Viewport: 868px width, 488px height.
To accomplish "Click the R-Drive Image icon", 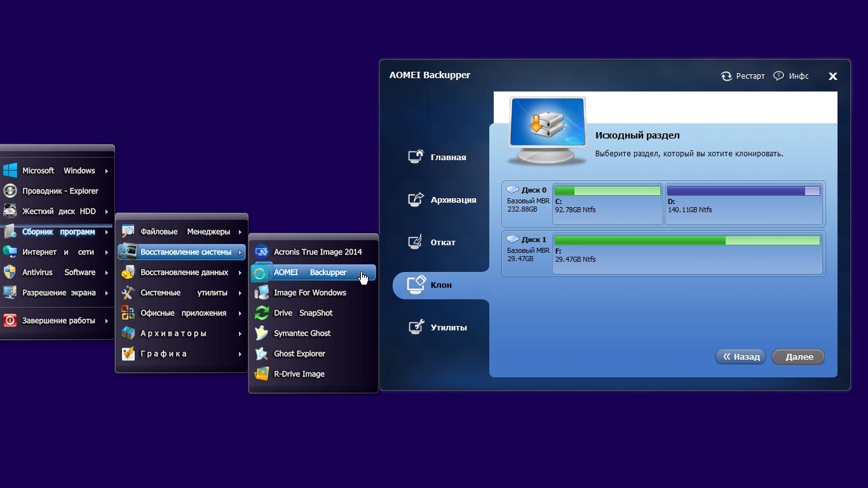I will click(262, 374).
